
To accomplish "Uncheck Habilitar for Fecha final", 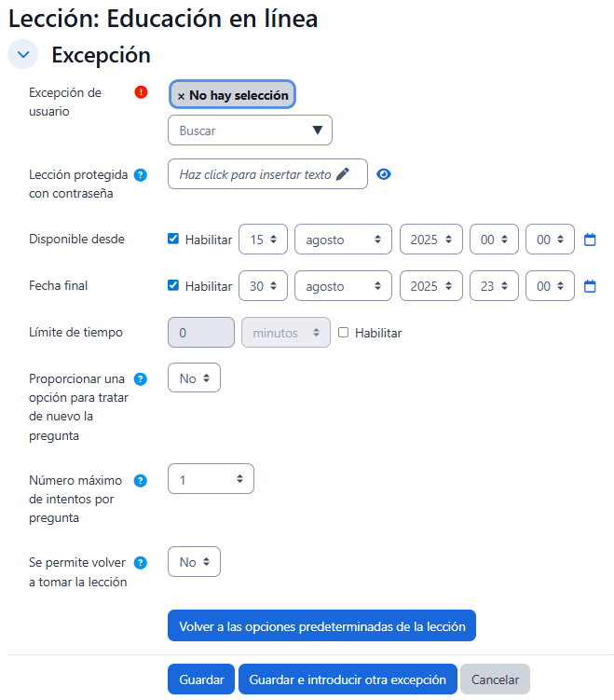I will point(173,285).
